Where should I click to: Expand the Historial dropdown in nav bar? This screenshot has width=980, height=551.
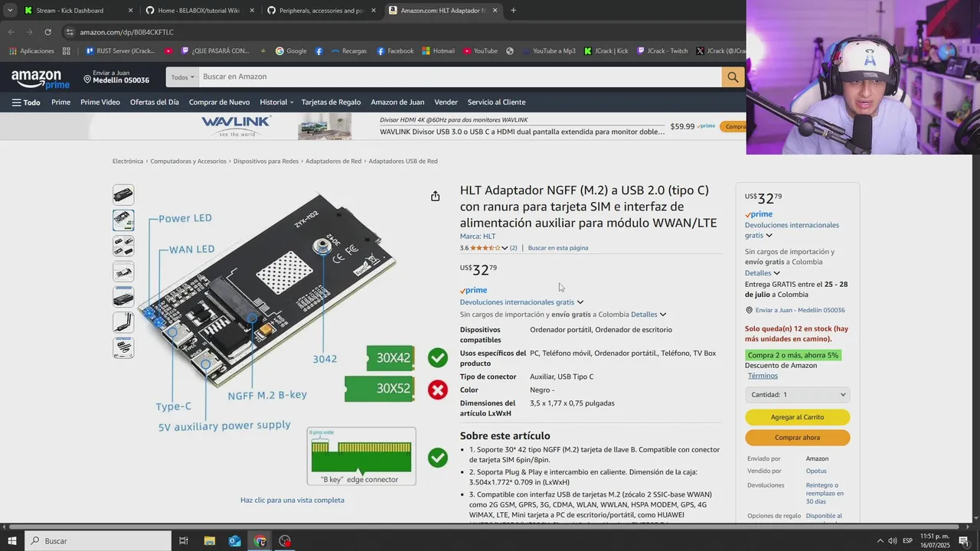(276, 102)
